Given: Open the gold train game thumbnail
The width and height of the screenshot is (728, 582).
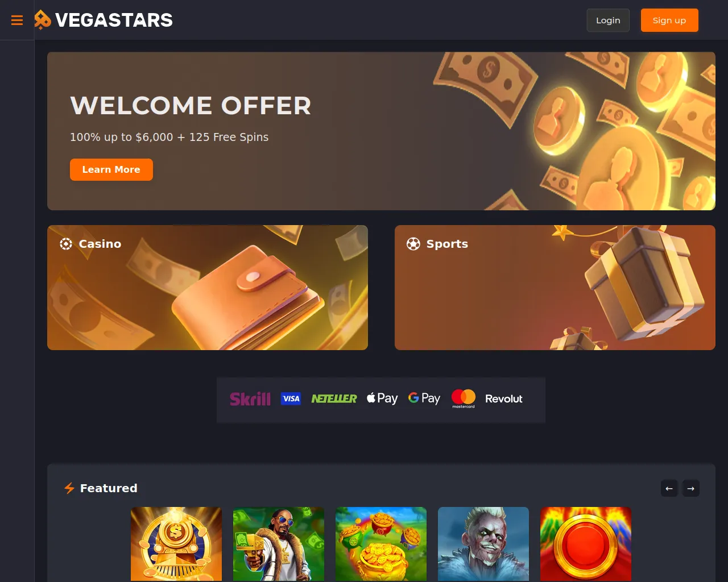Looking at the screenshot, I should pos(176,544).
